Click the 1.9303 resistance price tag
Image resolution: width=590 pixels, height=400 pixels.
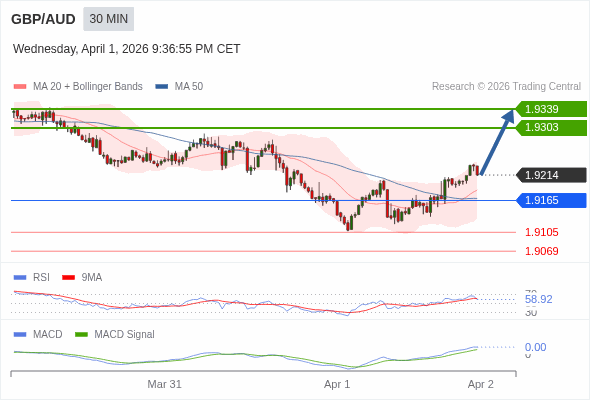coord(551,128)
